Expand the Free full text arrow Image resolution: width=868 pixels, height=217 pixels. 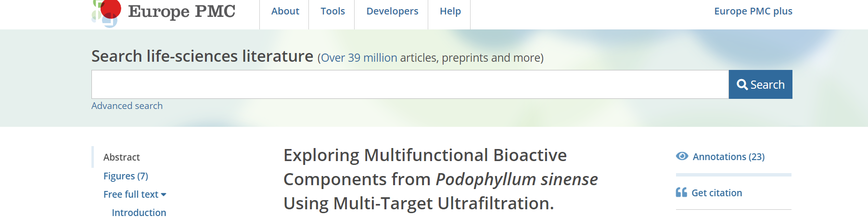coord(164,195)
